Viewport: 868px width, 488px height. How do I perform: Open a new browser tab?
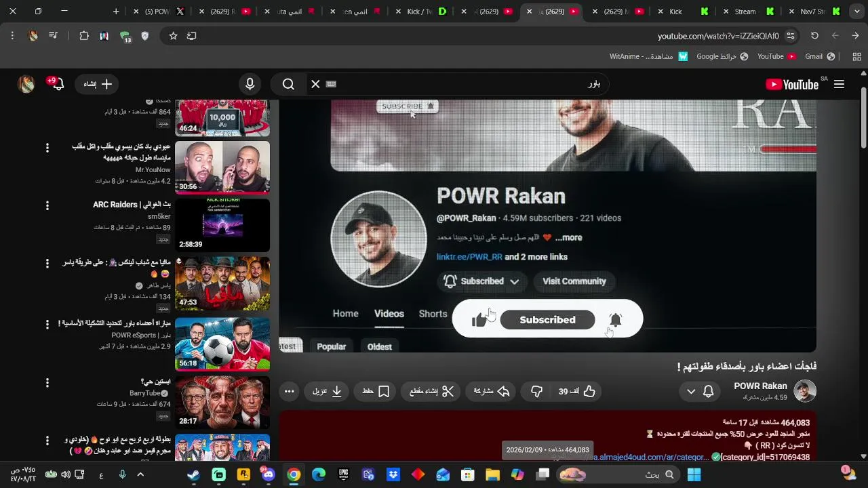(116, 12)
